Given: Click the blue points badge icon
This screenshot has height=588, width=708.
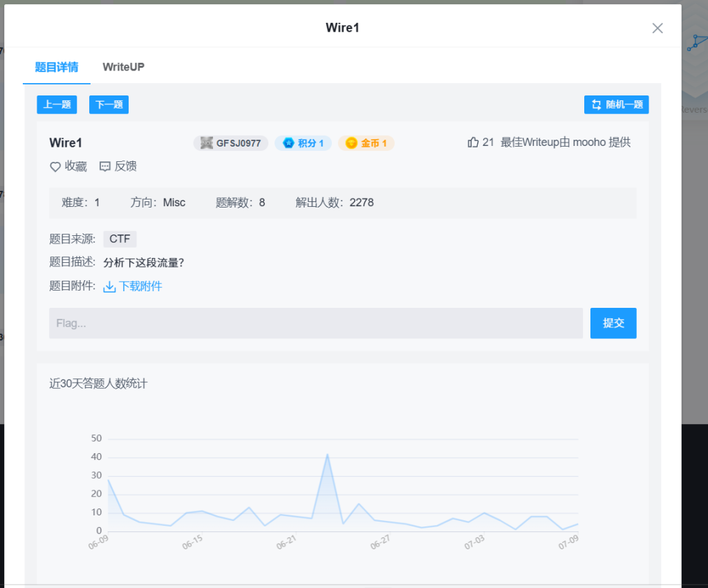Looking at the screenshot, I should click(288, 143).
